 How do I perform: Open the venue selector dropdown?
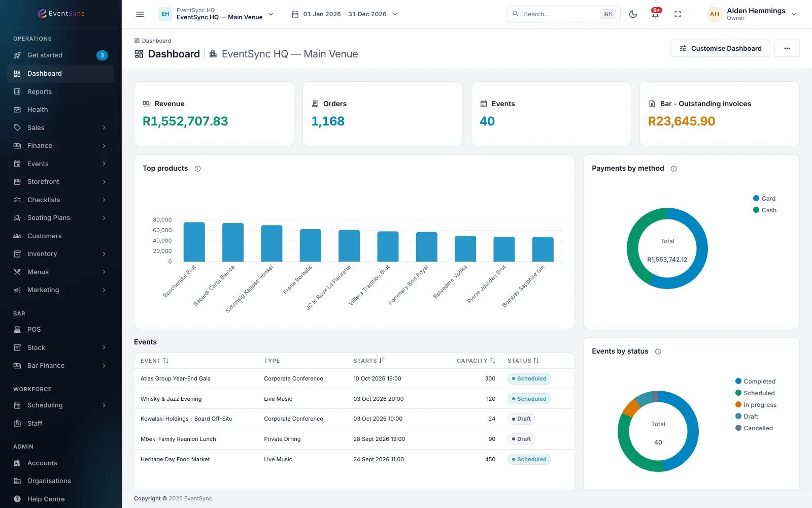click(x=217, y=14)
